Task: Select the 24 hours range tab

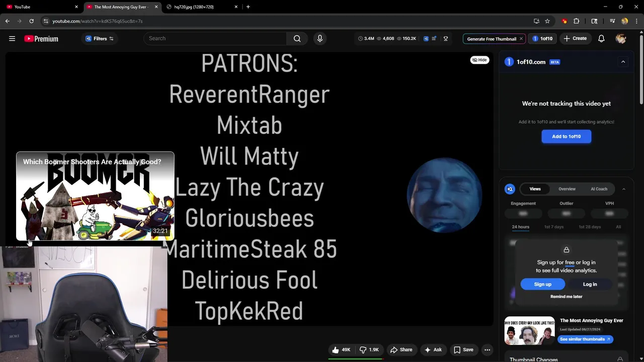Action: [x=520, y=227]
